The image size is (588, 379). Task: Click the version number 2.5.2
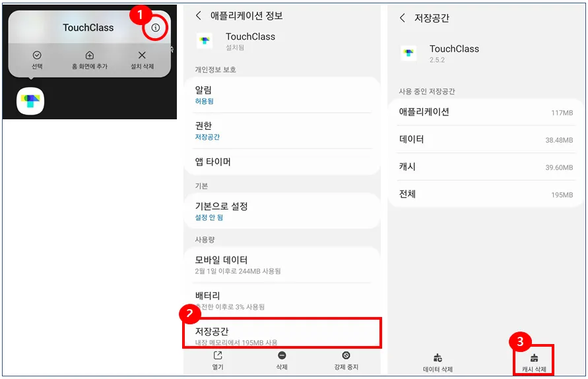pyautogui.click(x=437, y=60)
